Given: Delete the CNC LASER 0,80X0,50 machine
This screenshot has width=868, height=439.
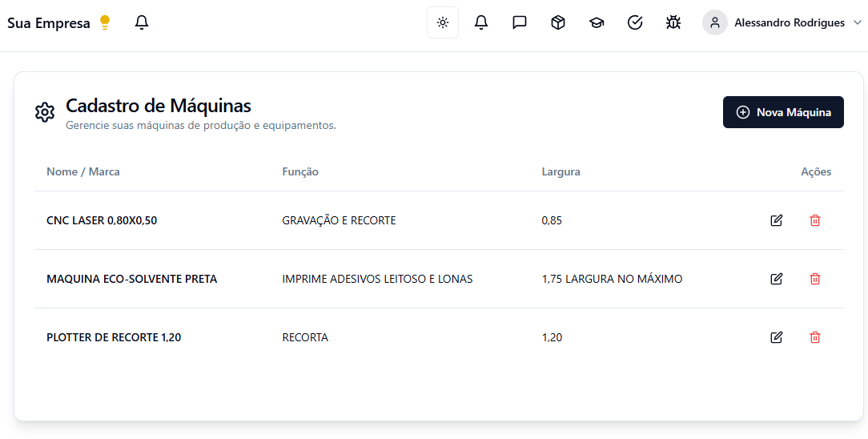Looking at the screenshot, I should pyautogui.click(x=815, y=220).
